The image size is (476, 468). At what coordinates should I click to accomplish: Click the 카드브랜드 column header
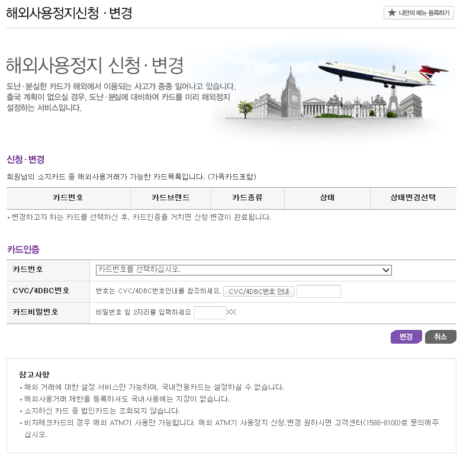click(x=171, y=198)
